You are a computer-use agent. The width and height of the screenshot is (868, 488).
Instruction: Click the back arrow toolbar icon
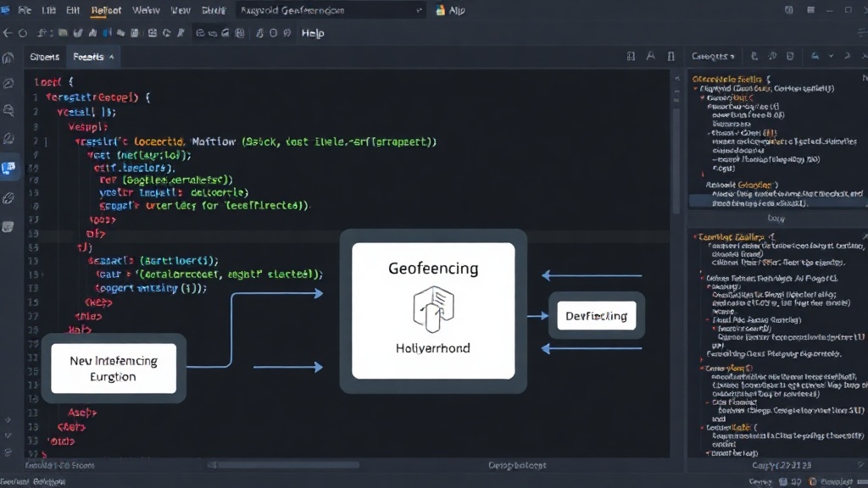coord(7,33)
